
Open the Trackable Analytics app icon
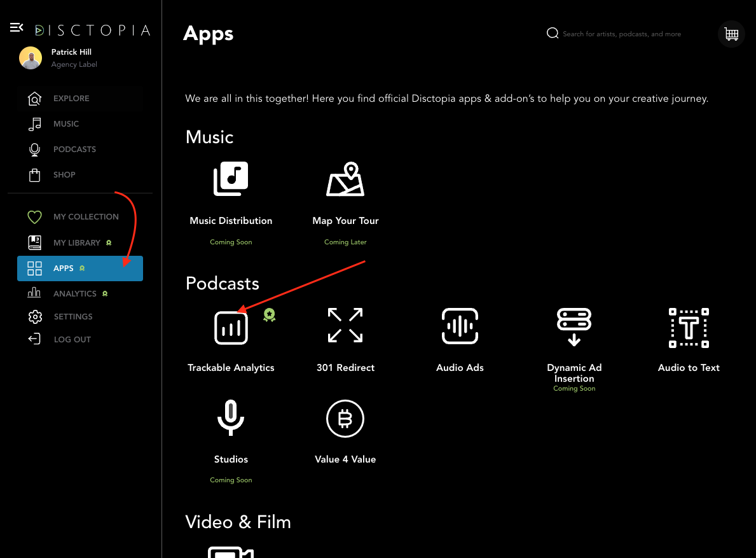(231, 328)
